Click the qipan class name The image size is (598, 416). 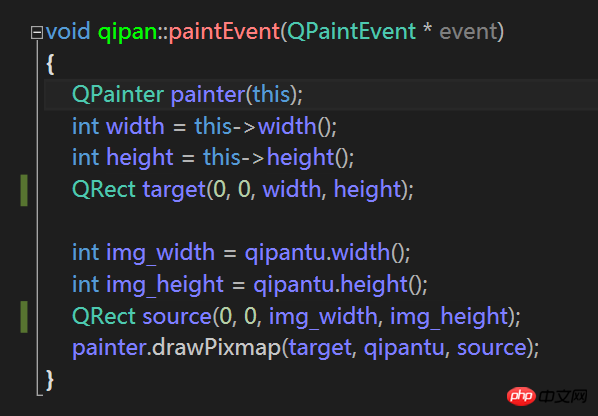pos(127,32)
